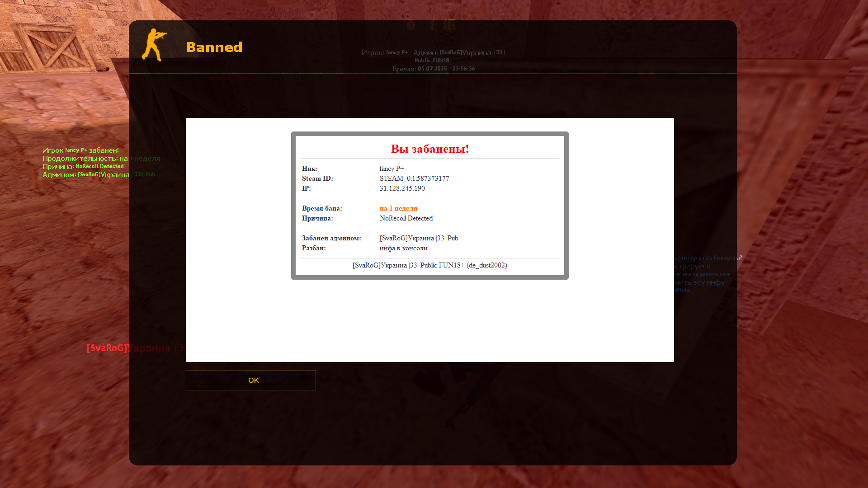Select the Steam ID 'STEAM_0:1:587373177'
The image size is (868, 488).
pyautogui.click(x=415, y=178)
